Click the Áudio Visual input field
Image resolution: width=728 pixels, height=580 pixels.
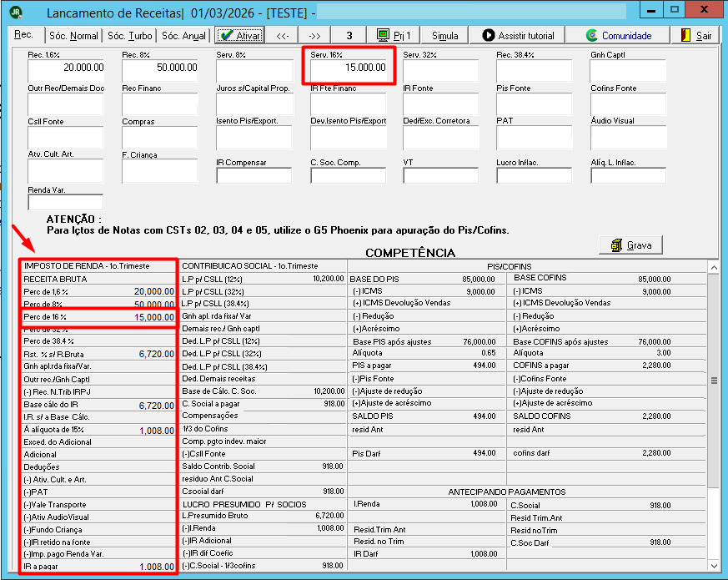tap(628, 138)
